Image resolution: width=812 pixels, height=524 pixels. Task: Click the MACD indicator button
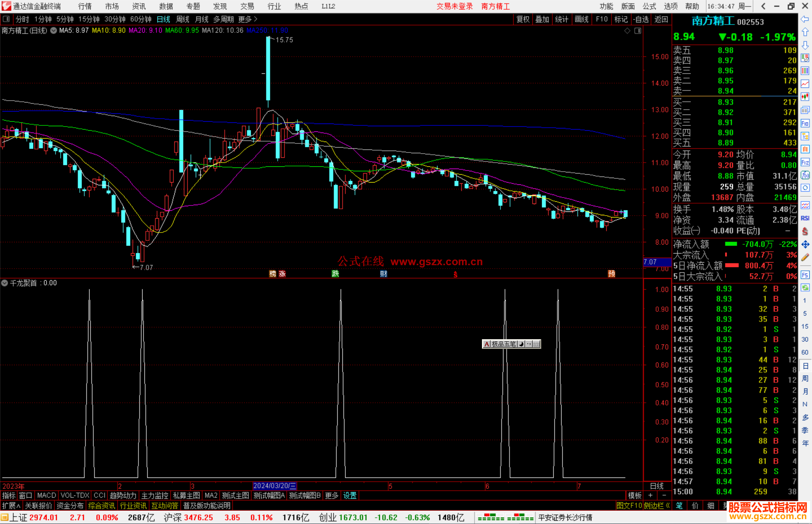click(x=46, y=495)
